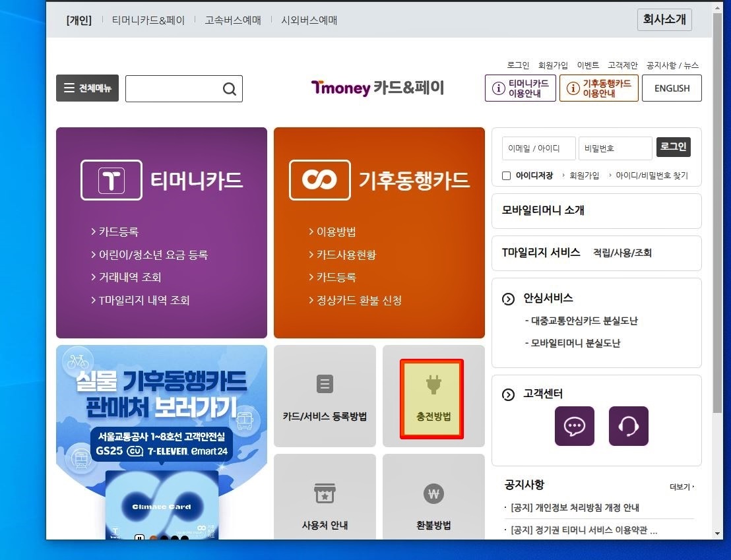Open 모바일티머니 소개 panel
Image resolution: width=731 pixels, height=560 pixels.
pos(596,211)
